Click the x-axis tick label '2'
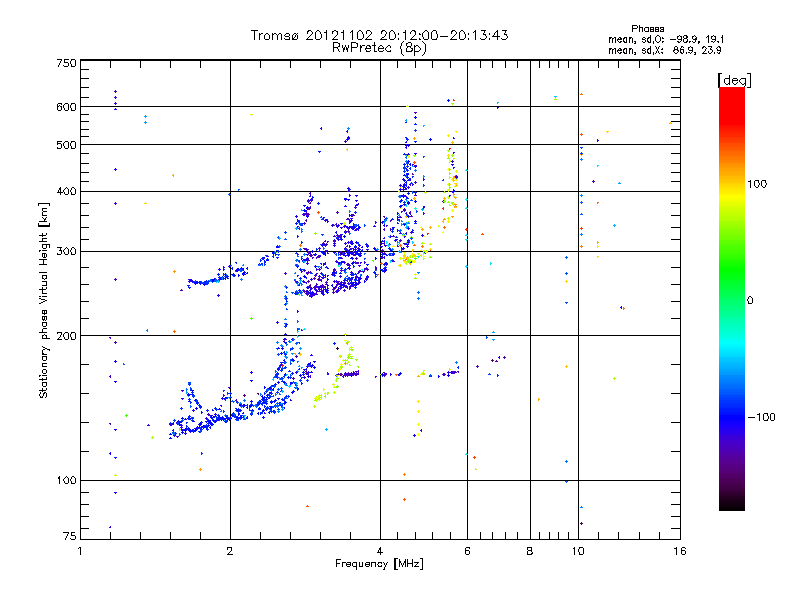Image resolution: width=800 pixels, height=600 pixels. [230, 551]
